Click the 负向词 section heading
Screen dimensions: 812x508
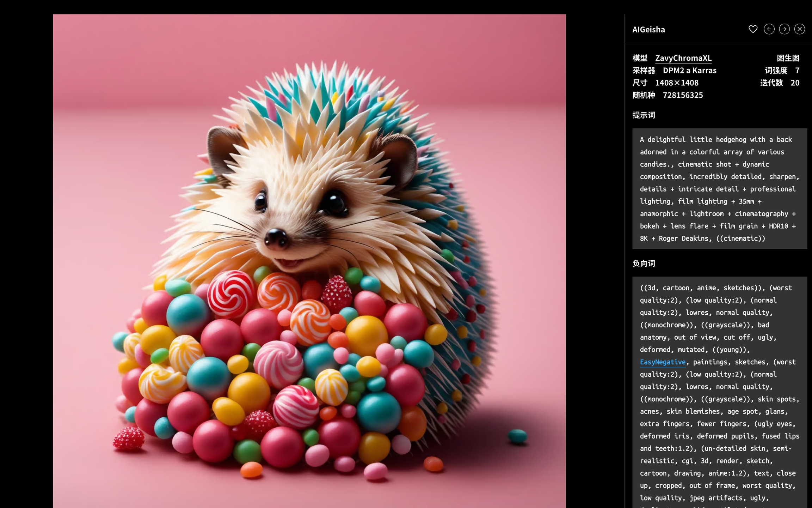tap(644, 264)
